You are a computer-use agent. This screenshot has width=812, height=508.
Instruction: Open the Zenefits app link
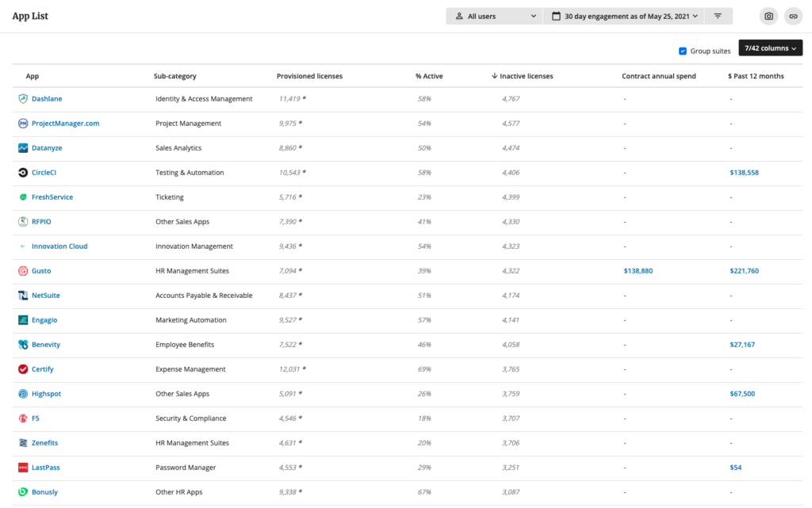coord(44,443)
